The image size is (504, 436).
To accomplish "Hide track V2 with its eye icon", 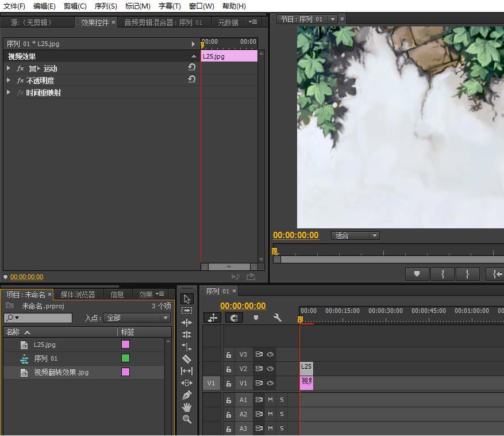I will [270, 369].
